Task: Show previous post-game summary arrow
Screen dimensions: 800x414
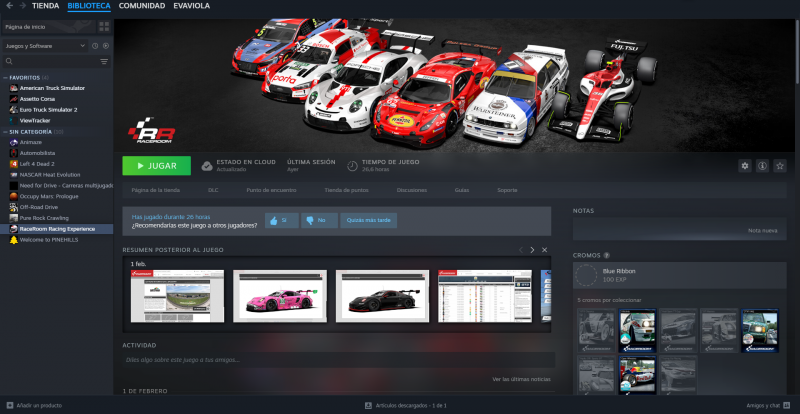Action: [x=520, y=250]
